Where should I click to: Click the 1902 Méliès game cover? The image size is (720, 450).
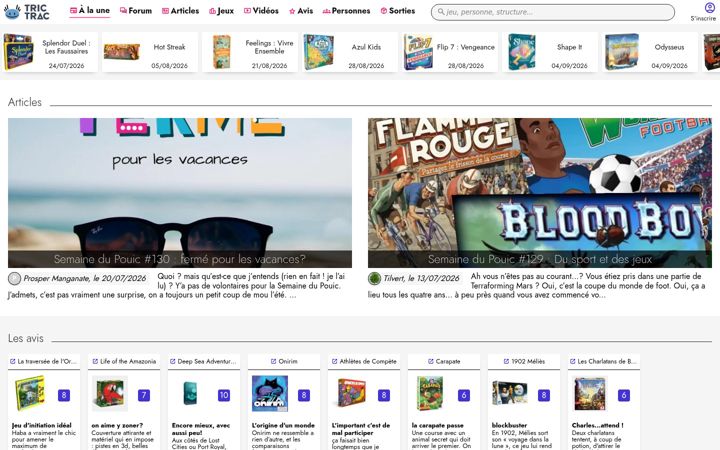[510, 394]
